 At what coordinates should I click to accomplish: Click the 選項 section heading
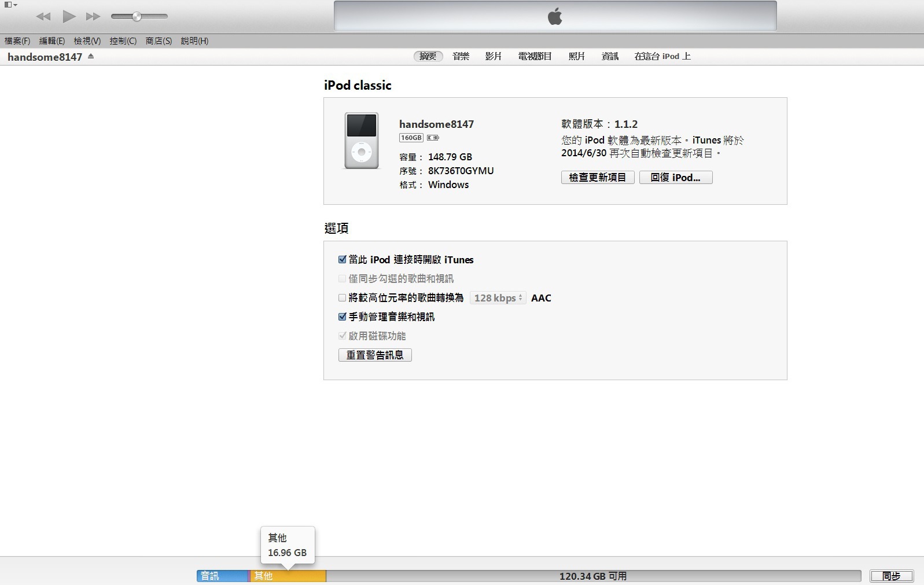[x=336, y=228]
